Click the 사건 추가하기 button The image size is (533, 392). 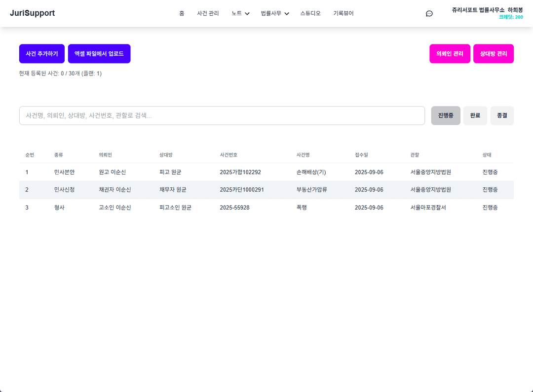pos(42,54)
